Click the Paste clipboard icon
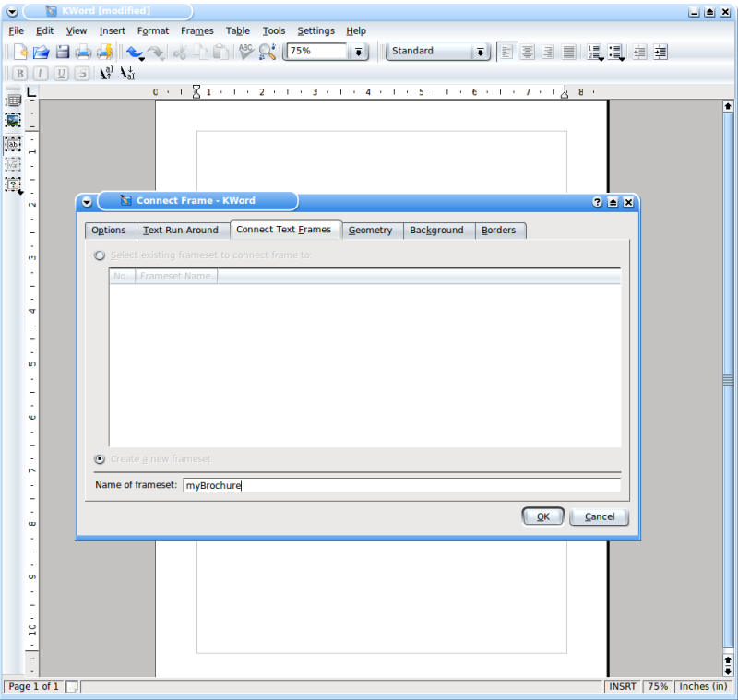Screen dimensions: 738x700 (221, 52)
